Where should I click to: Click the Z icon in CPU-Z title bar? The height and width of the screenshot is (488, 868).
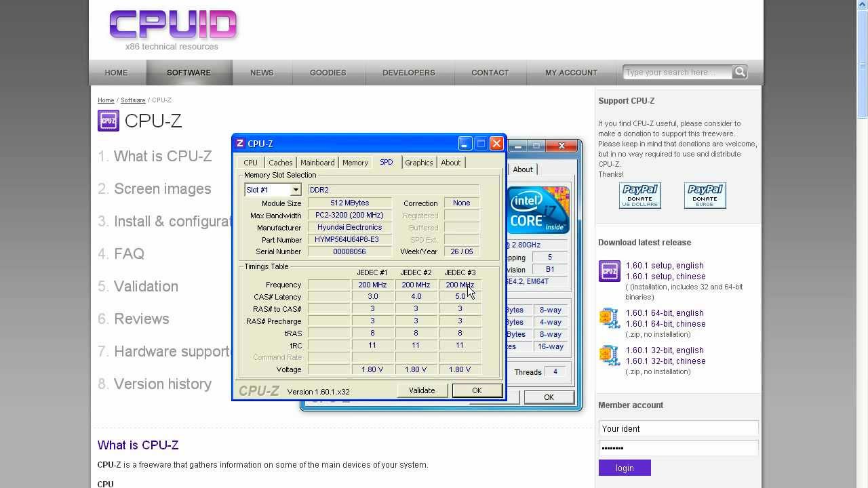(x=240, y=144)
